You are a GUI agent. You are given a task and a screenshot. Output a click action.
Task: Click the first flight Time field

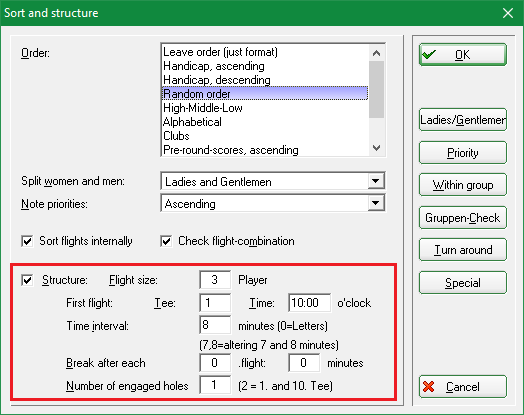[x=309, y=303]
